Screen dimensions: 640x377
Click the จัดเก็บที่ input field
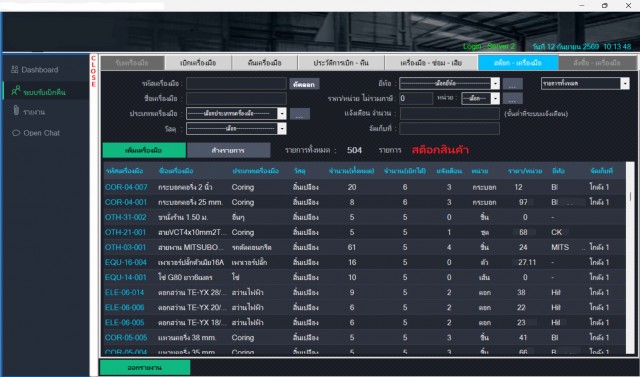(x=449, y=129)
